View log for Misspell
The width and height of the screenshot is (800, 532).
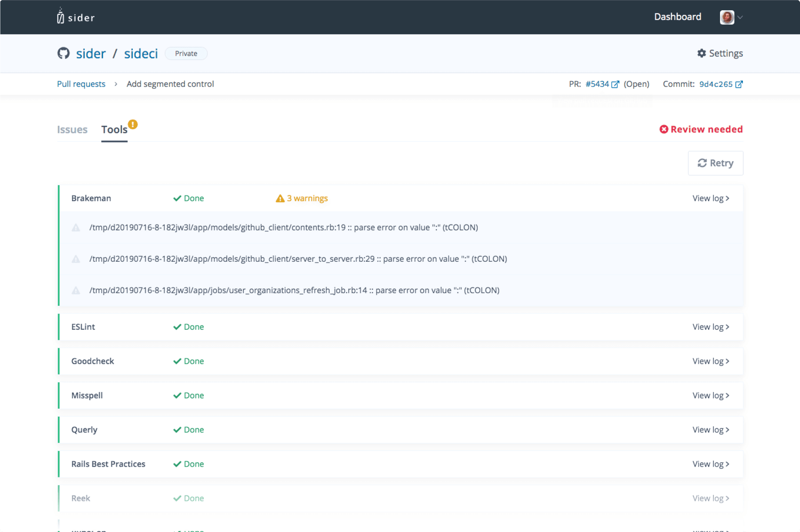(x=711, y=395)
